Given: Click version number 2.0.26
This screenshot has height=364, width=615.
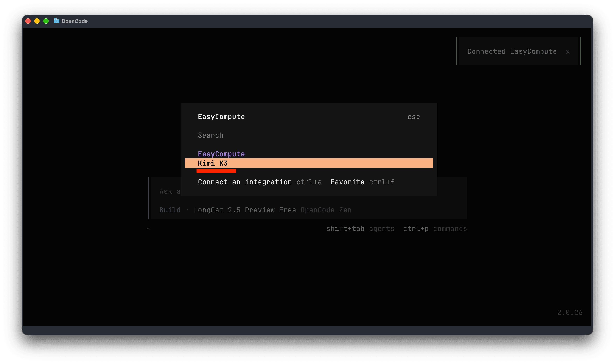Looking at the screenshot, I should coord(570,313).
